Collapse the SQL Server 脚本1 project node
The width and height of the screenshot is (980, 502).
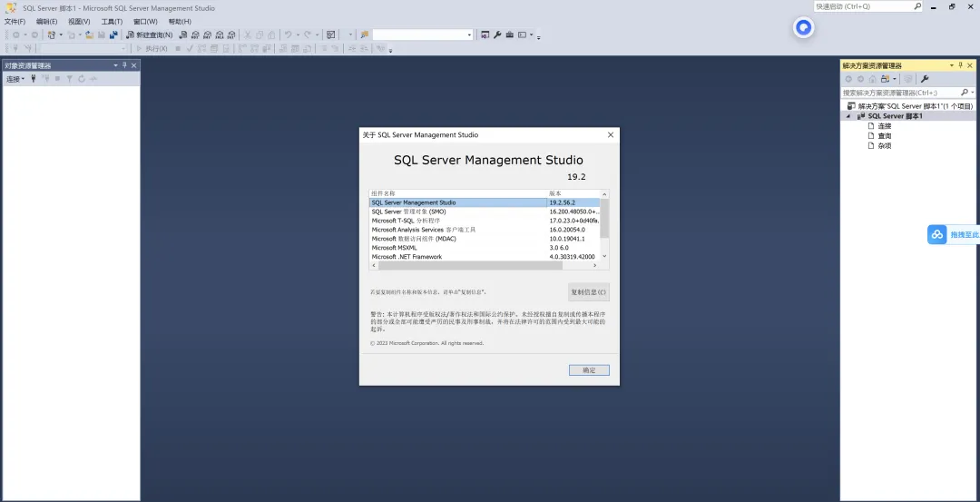(x=848, y=116)
